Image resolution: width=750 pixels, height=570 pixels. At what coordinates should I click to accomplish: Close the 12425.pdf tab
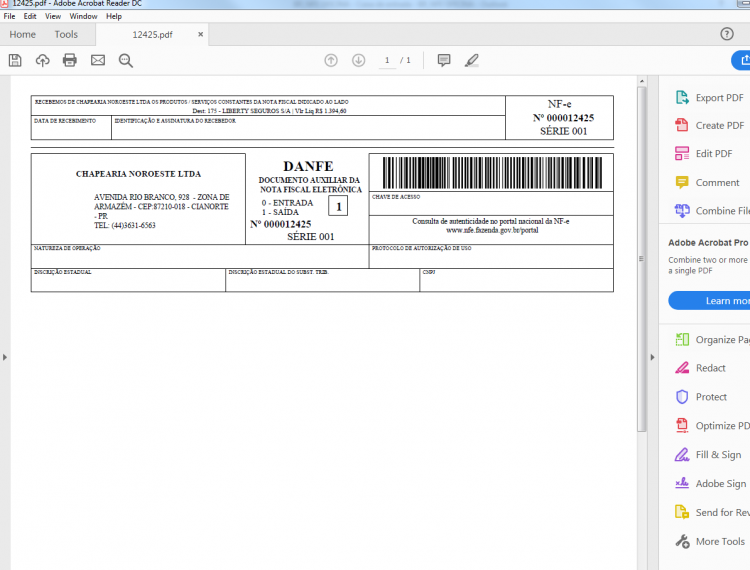coord(200,34)
